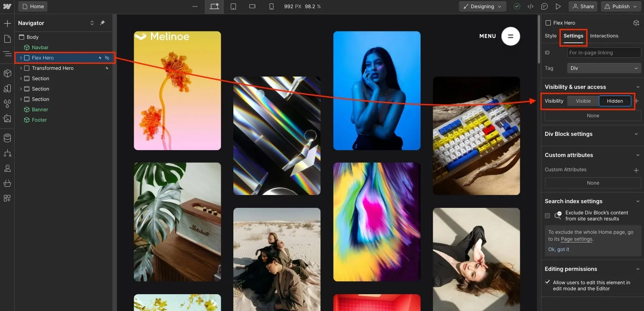
Task: Uncheck Allow users to edit this element
Action: click(547, 283)
